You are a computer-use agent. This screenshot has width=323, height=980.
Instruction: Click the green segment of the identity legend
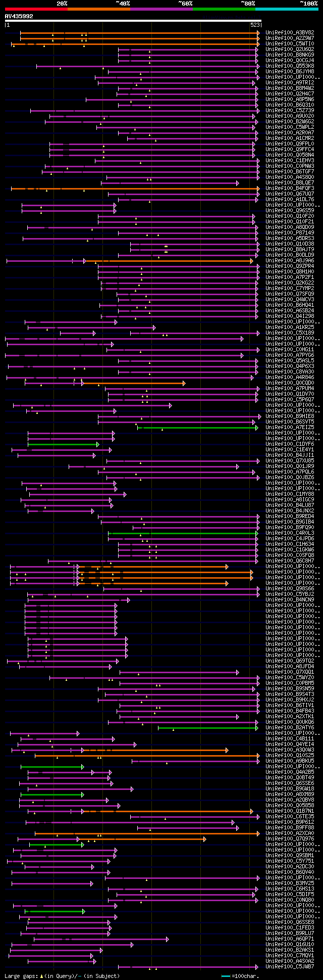224,9
